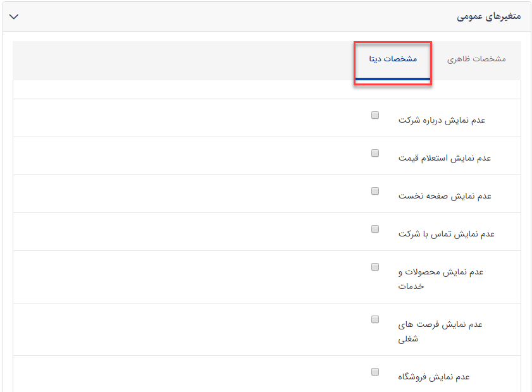Click the عدم نمایش صفحه نخست label text
The image size is (532, 392).
pos(445,196)
